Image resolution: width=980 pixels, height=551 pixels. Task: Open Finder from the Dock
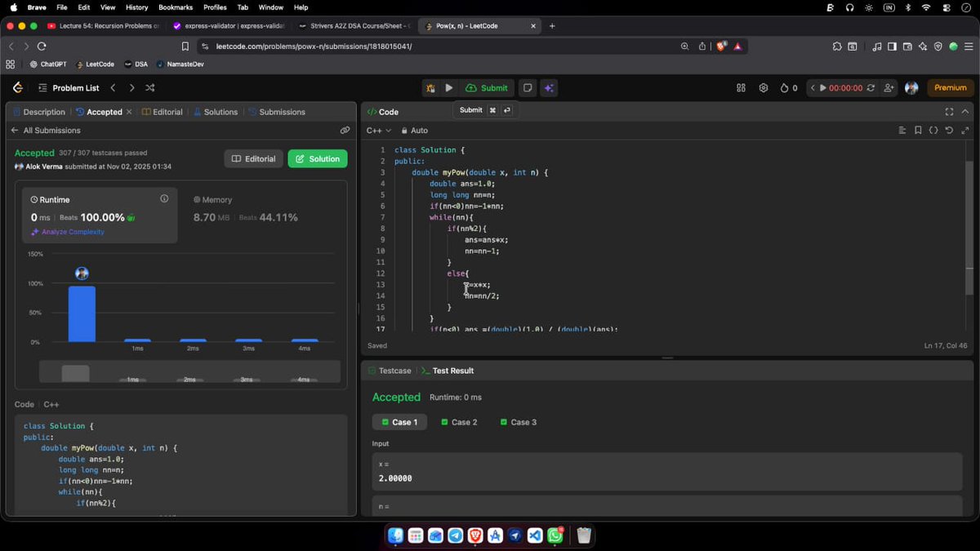(395, 535)
